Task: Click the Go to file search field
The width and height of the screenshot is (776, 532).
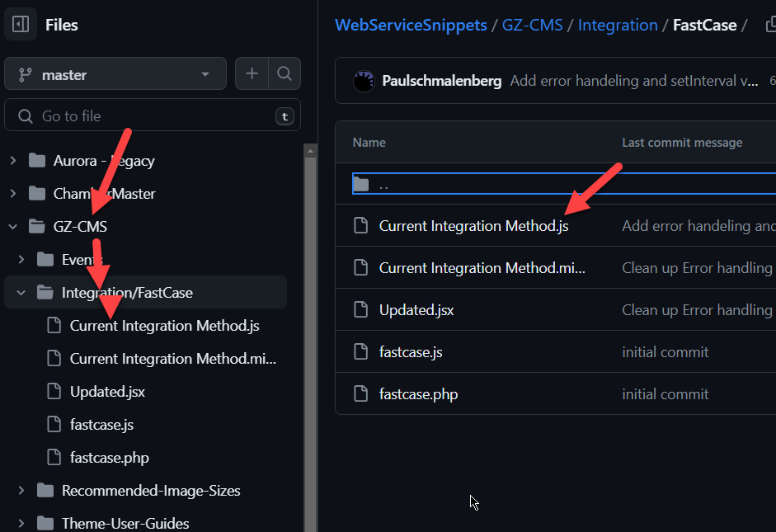Action: tap(153, 116)
